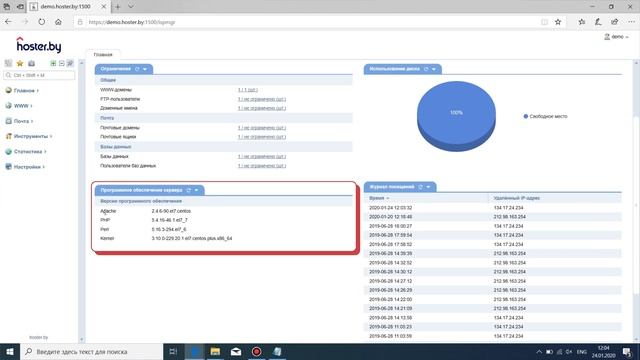
Task: Open Task View on the taskbar
Action: [173, 351]
